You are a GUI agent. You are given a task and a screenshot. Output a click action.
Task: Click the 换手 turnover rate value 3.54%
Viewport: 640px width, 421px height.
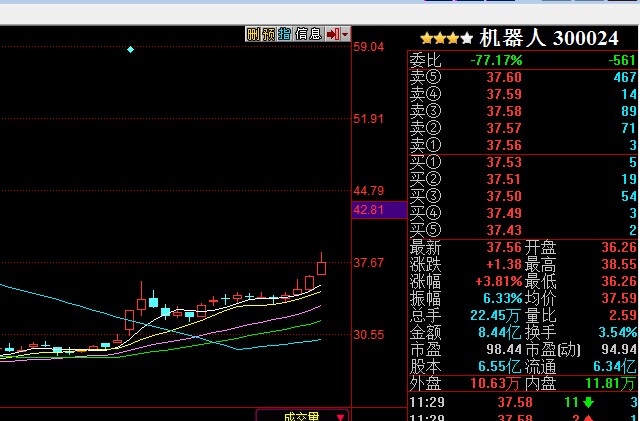click(x=616, y=332)
